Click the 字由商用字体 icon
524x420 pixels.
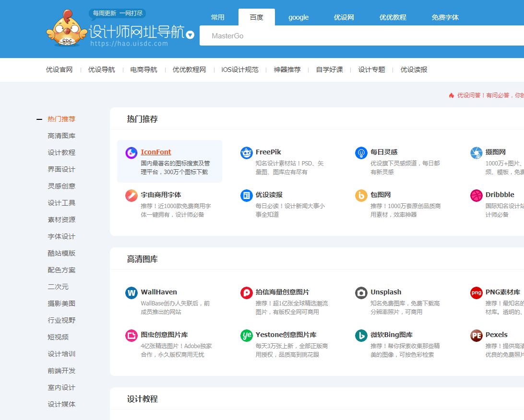pyautogui.click(x=131, y=196)
